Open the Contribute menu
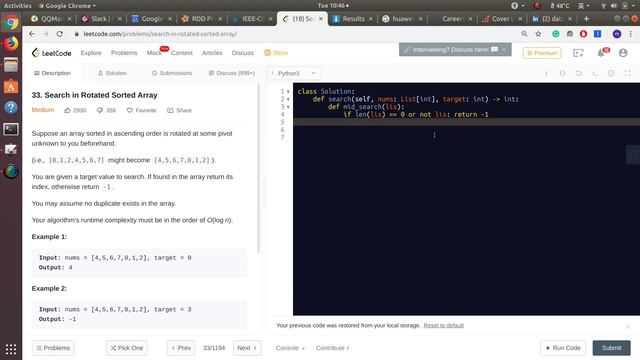 pos(332,348)
